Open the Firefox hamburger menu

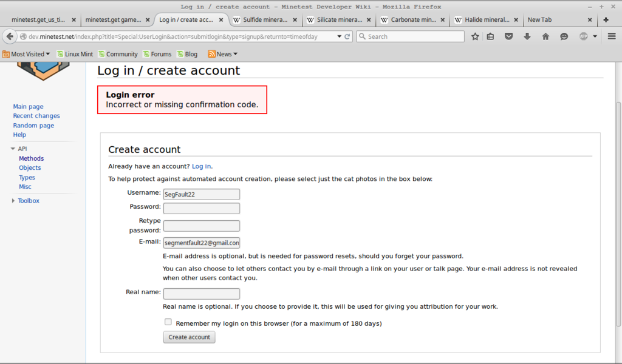(x=610, y=36)
